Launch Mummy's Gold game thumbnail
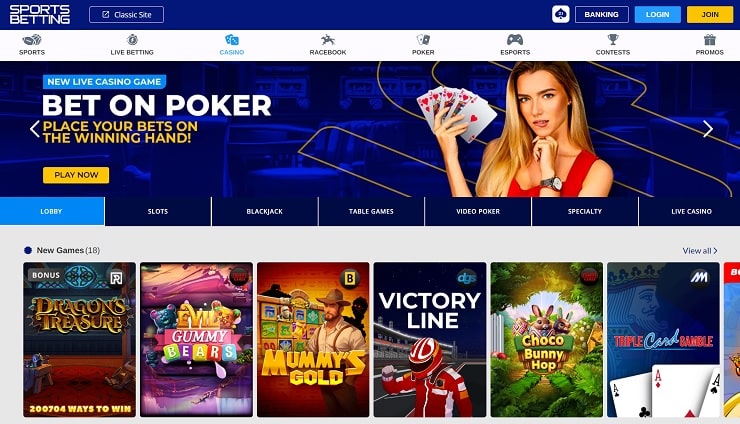 pyautogui.click(x=313, y=339)
